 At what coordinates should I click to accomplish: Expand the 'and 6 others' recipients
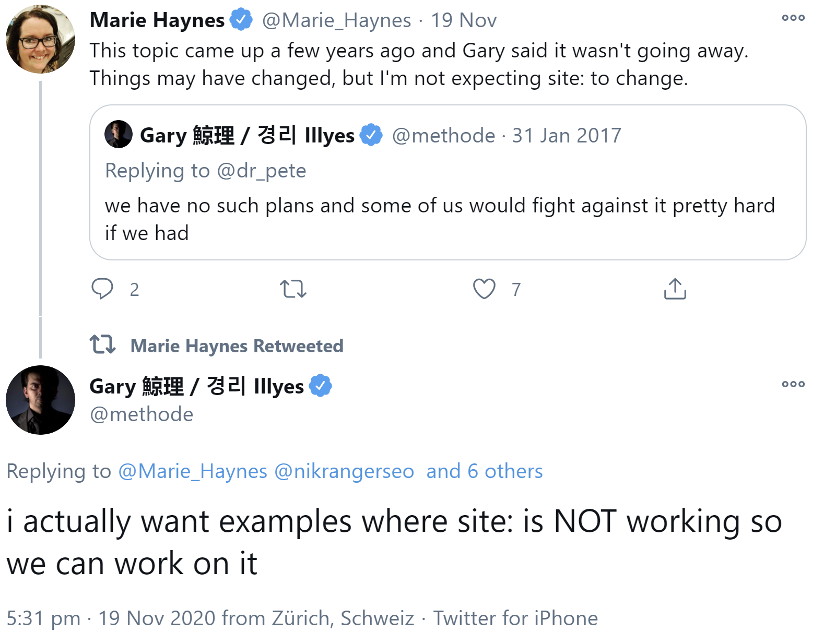(x=484, y=471)
